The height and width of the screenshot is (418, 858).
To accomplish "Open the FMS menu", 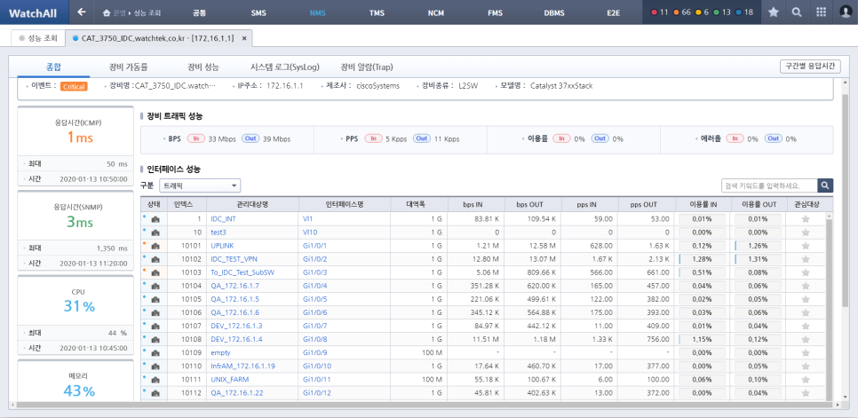I will point(495,12).
